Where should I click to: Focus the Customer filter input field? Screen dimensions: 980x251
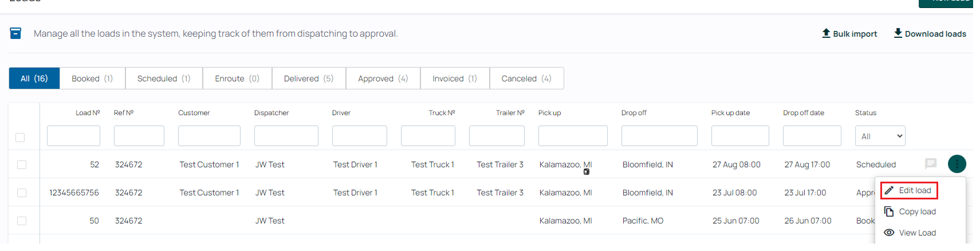pos(209,136)
